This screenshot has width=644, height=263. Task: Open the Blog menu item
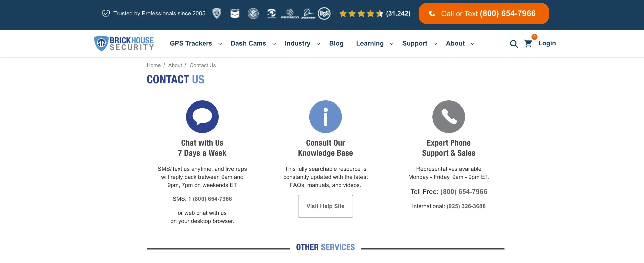tap(336, 43)
